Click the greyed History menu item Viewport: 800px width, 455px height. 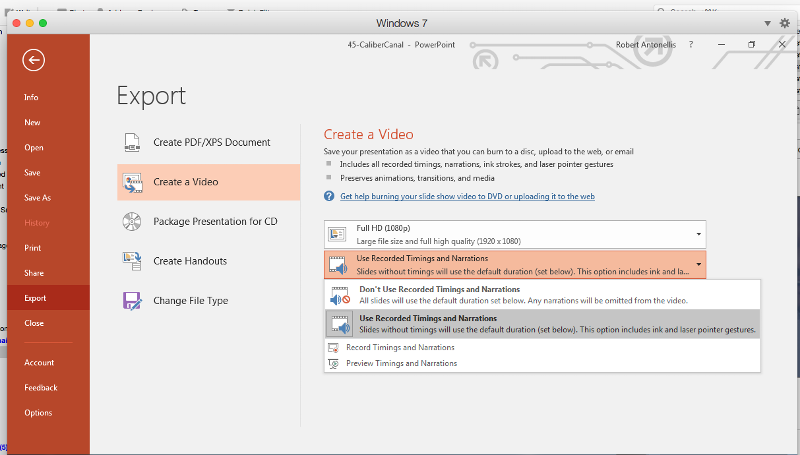[x=37, y=223]
